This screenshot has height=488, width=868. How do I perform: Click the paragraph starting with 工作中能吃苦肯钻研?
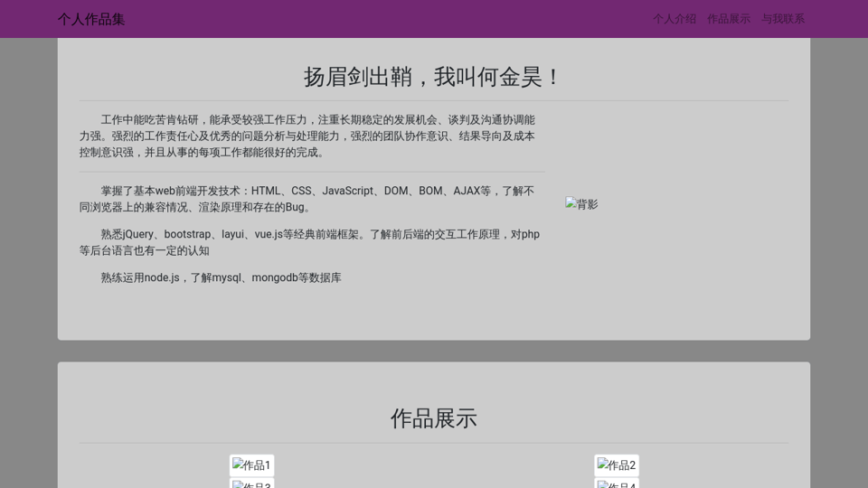point(307,136)
